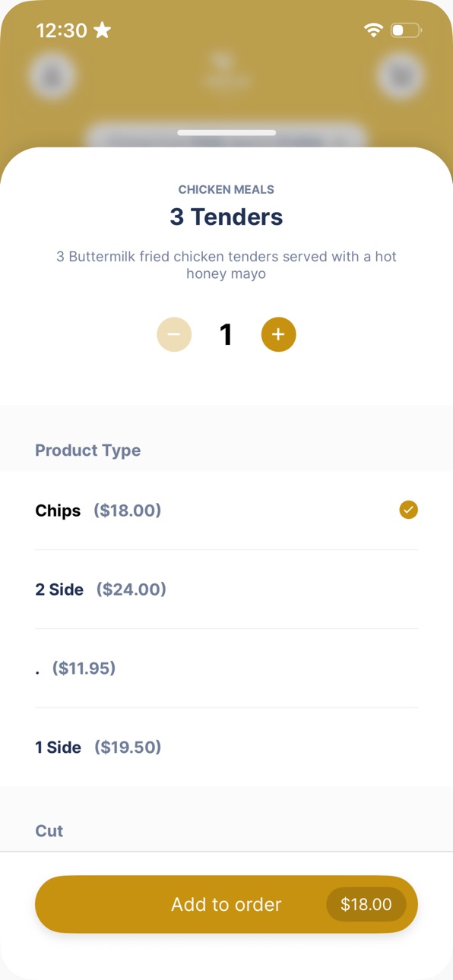This screenshot has width=453, height=980.
Task: Tap the battery status icon
Action: point(406,30)
